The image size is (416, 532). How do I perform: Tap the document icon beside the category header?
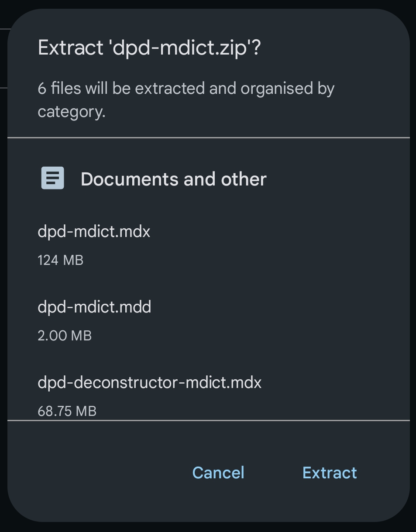pos(53,178)
